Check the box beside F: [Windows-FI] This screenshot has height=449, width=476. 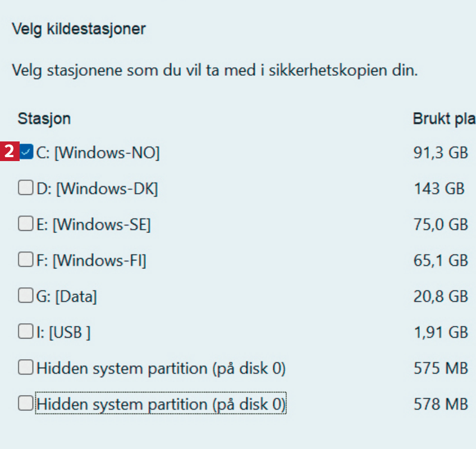(25, 260)
